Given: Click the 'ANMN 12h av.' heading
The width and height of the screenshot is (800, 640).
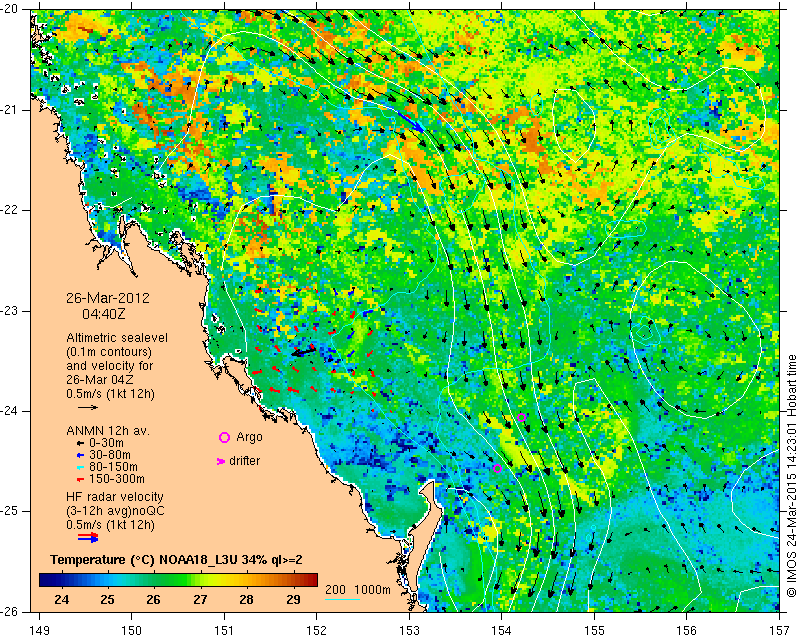Looking at the screenshot, I should (108, 430).
